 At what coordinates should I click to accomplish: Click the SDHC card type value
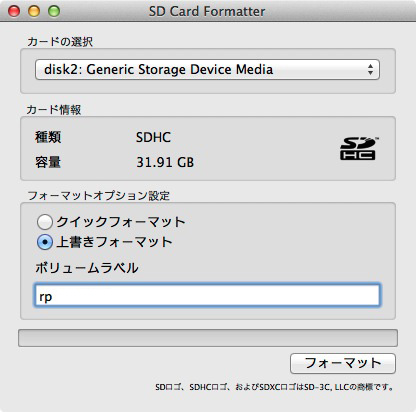[153, 137]
